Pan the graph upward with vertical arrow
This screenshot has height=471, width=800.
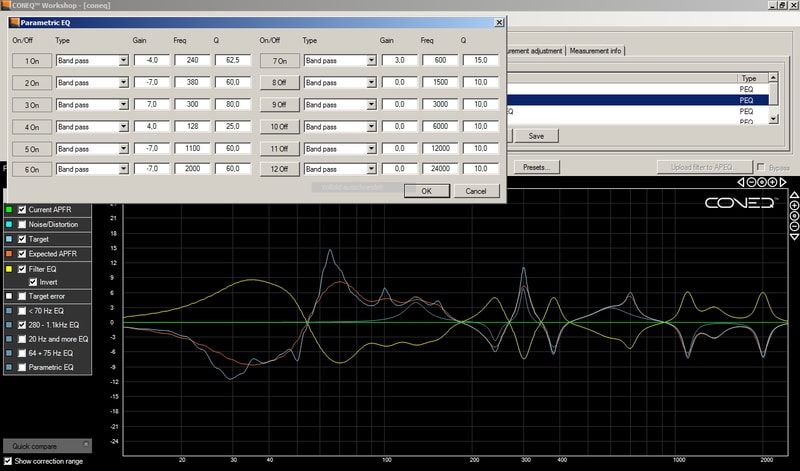click(x=794, y=195)
